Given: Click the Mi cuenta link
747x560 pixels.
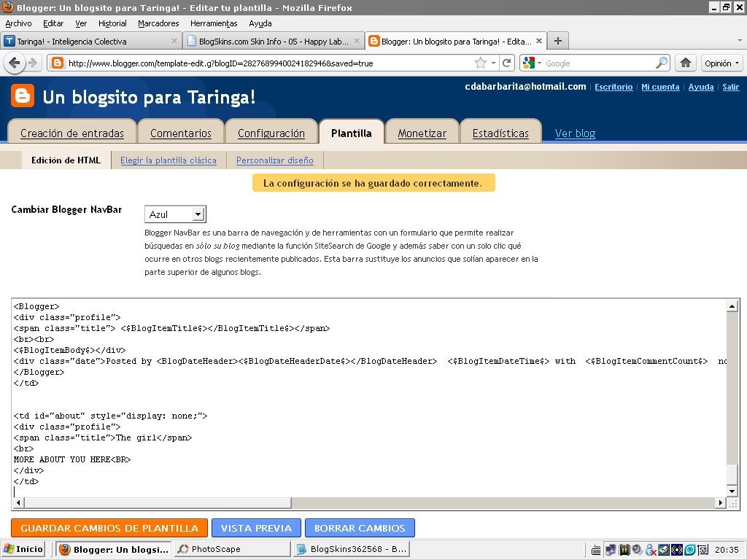Looking at the screenshot, I should [x=660, y=87].
